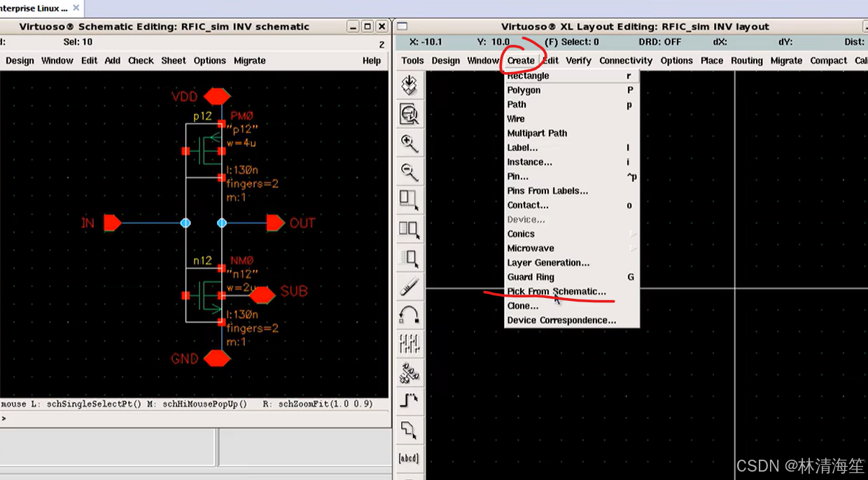Open Options menu in layout window
This screenshot has width=868, height=480.
[x=676, y=60]
